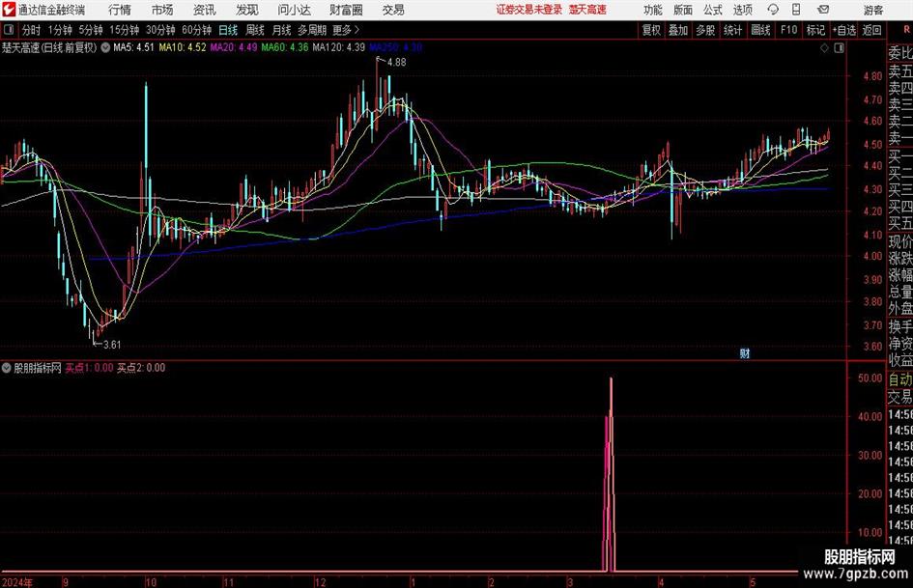Open the 发现 menu
This screenshot has width=913, height=588.
click(247, 10)
